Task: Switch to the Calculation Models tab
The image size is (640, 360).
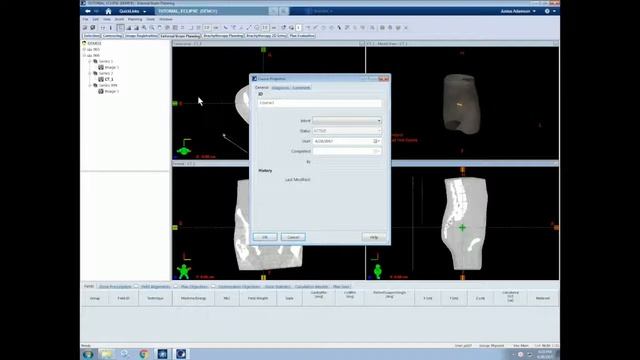Action: [x=311, y=287]
